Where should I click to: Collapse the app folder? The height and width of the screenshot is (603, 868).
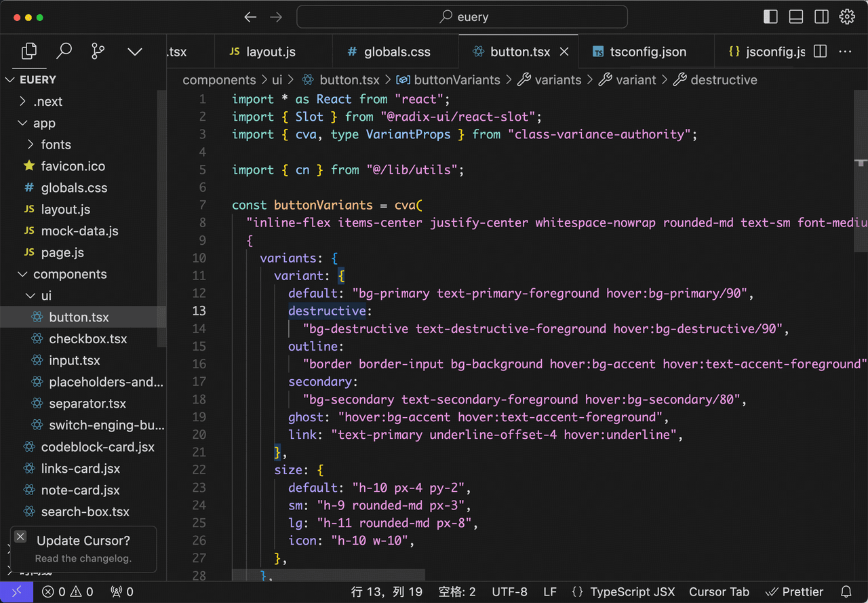pyautogui.click(x=83, y=123)
